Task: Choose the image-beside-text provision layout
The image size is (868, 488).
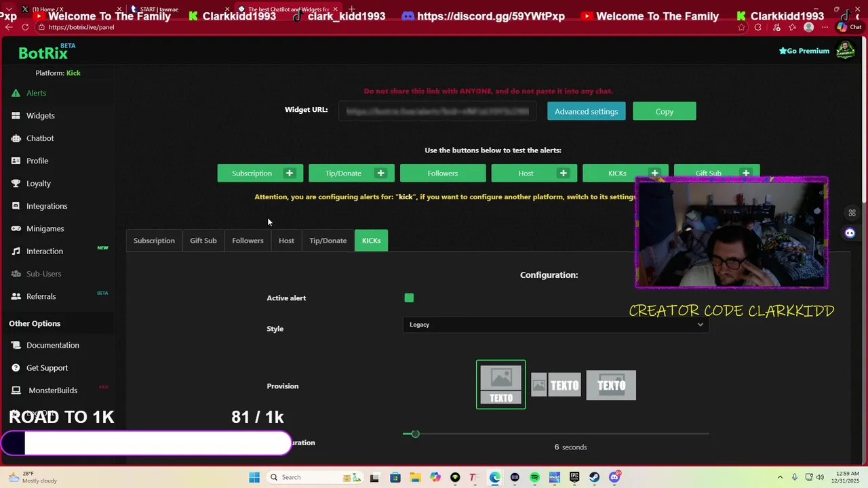Action: (x=556, y=386)
